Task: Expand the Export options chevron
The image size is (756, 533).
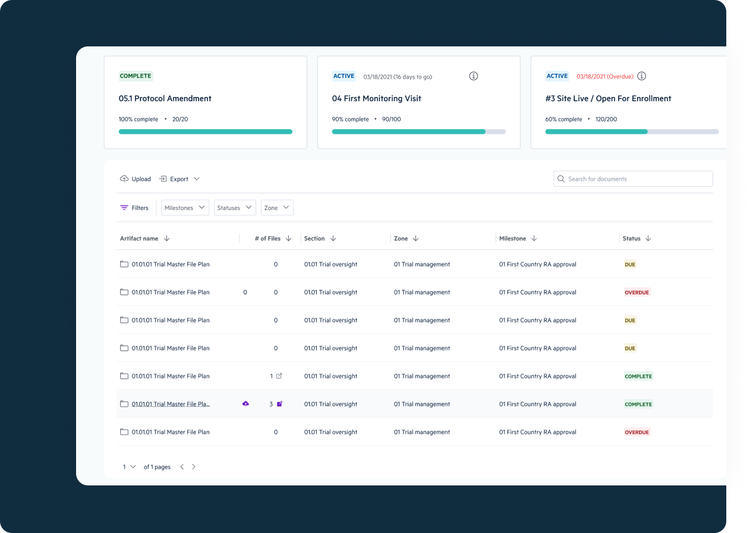Action: click(197, 179)
